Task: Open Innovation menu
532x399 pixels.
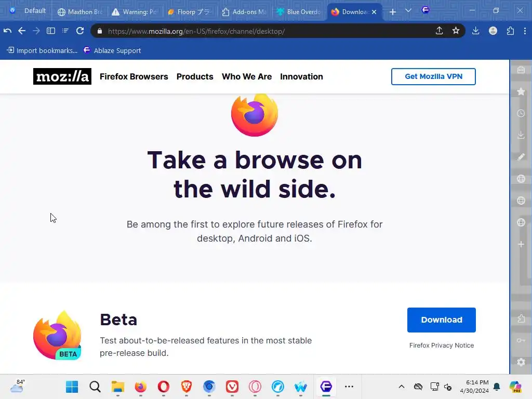Action: [x=301, y=76]
